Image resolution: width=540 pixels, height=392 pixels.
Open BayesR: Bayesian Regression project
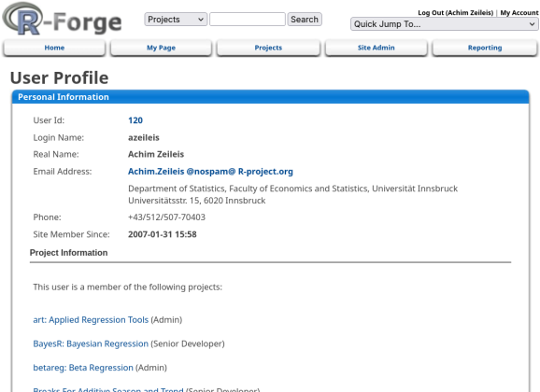91,343
